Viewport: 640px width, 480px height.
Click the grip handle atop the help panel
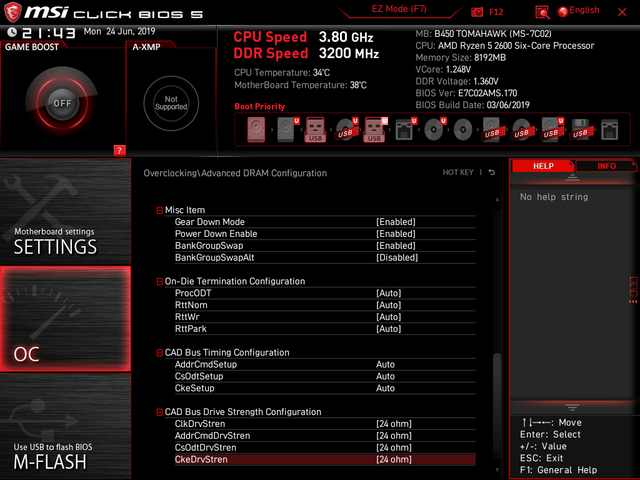coord(572,177)
